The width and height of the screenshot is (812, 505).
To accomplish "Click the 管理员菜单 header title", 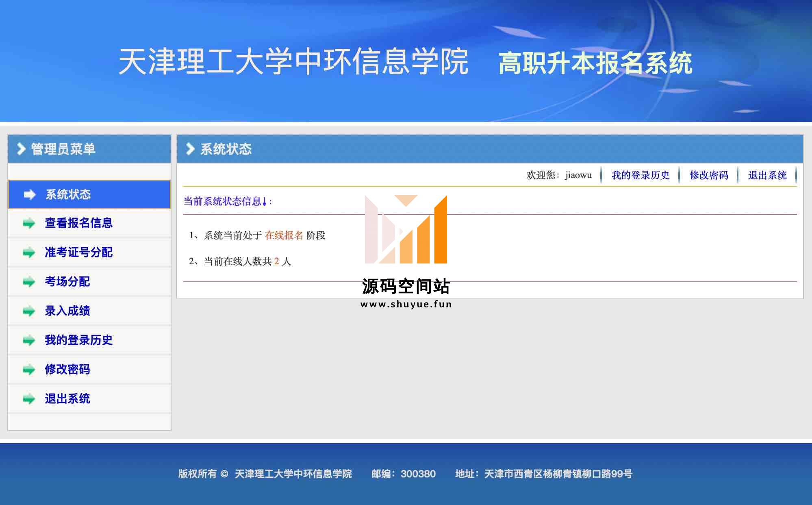I will click(x=63, y=149).
